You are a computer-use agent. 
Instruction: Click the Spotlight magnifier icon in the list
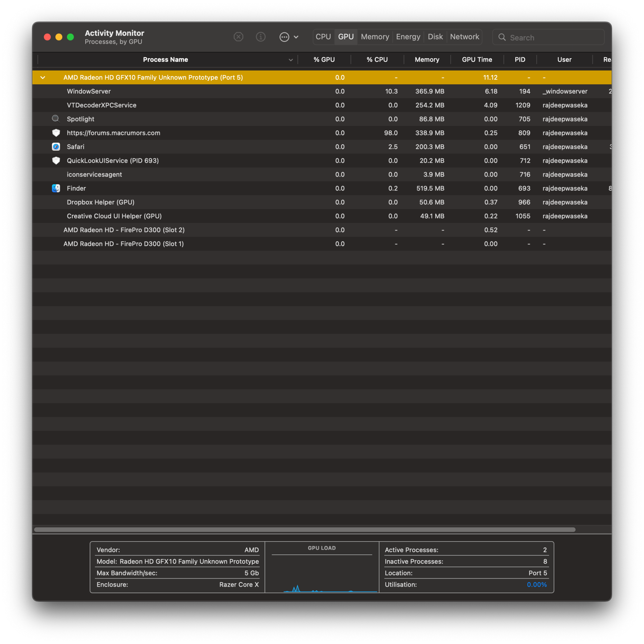click(x=56, y=119)
